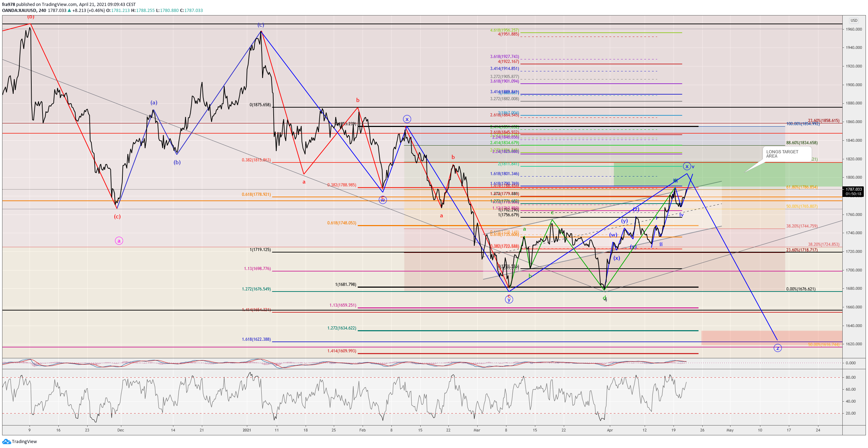Screen dimensions: 868x448
Task: Click the red (c) label at the December low
Action: (x=117, y=217)
